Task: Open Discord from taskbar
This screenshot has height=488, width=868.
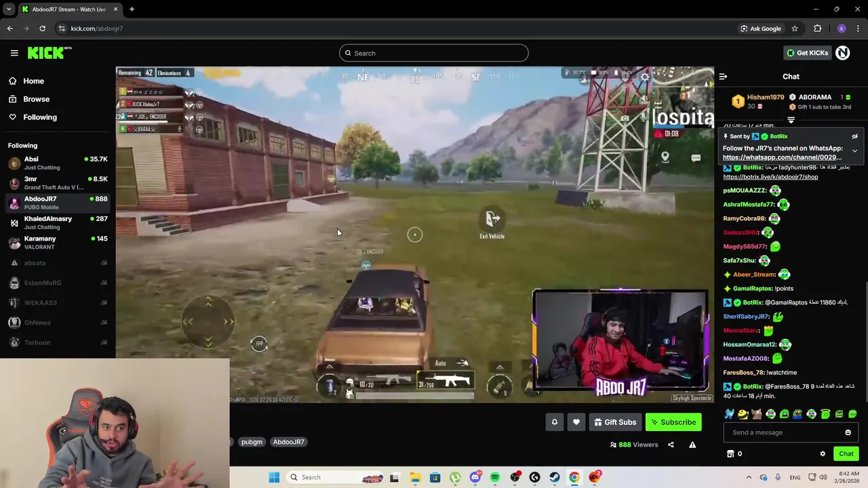Action: 475,477
